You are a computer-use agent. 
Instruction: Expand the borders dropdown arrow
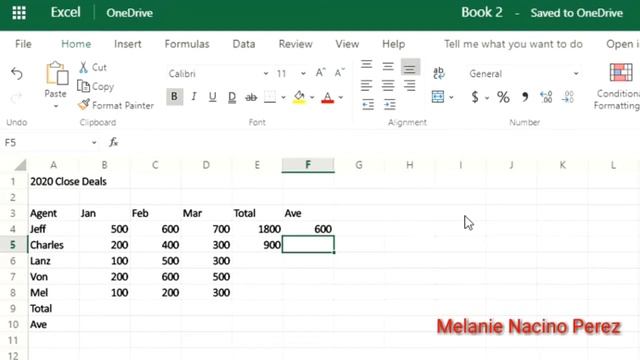[283, 98]
